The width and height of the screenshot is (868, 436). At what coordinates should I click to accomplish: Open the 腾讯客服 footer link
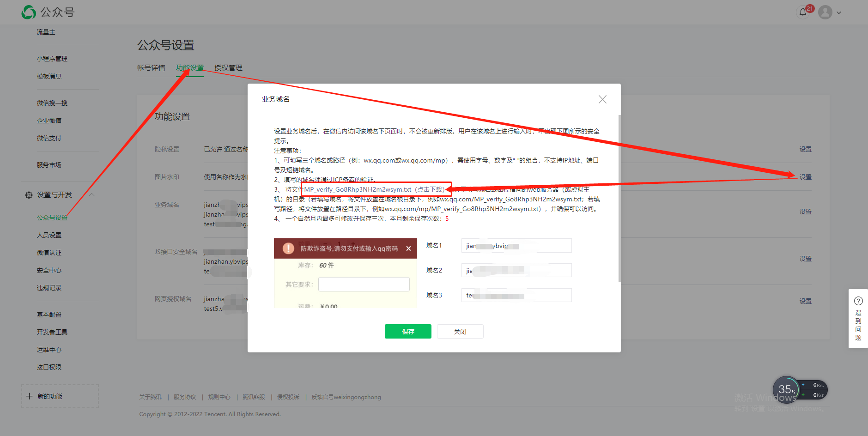[254, 397]
